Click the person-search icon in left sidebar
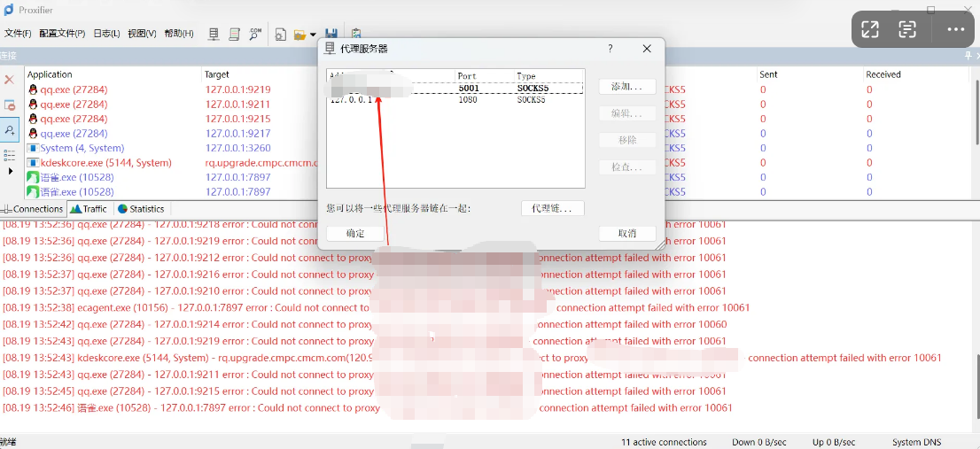This screenshot has height=449, width=980. click(x=10, y=130)
